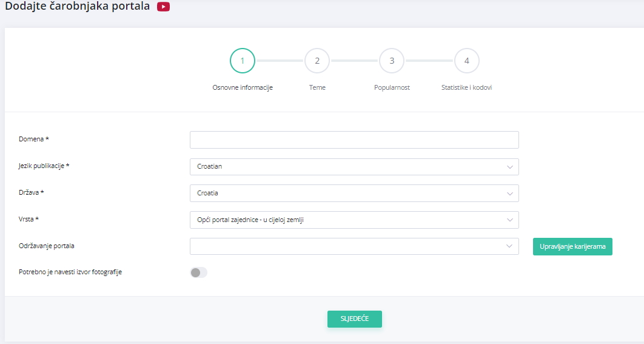
Task: Click the chevron arrow in Vrsta field
Action: (x=509, y=220)
